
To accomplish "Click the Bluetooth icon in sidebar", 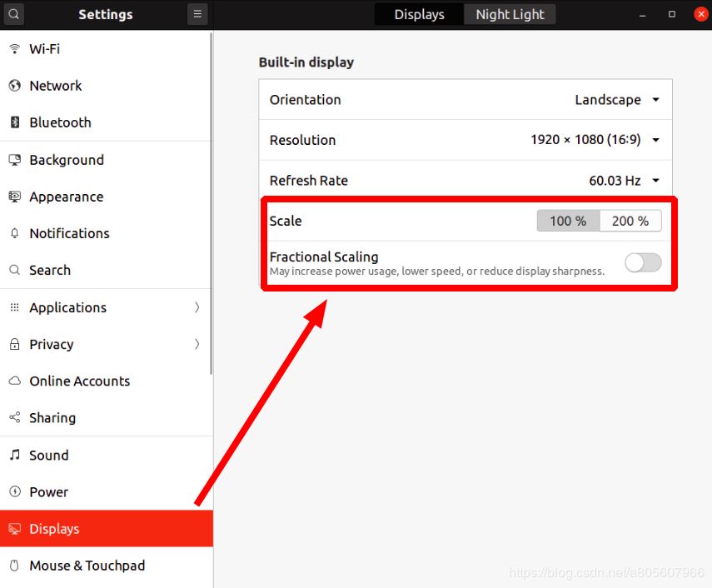I will (14, 122).
